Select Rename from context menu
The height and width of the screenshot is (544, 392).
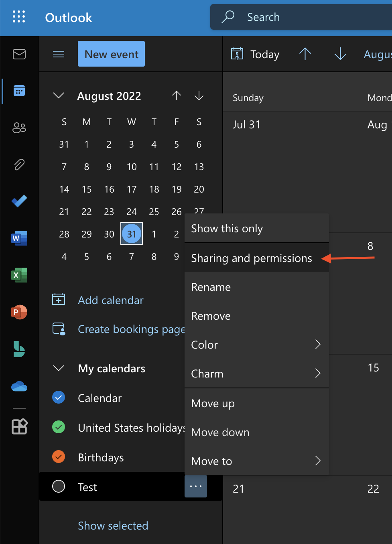257,287
